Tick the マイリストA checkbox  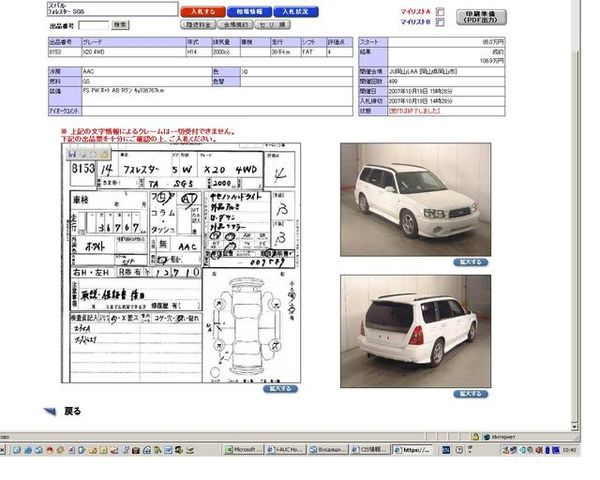[440, 12]
